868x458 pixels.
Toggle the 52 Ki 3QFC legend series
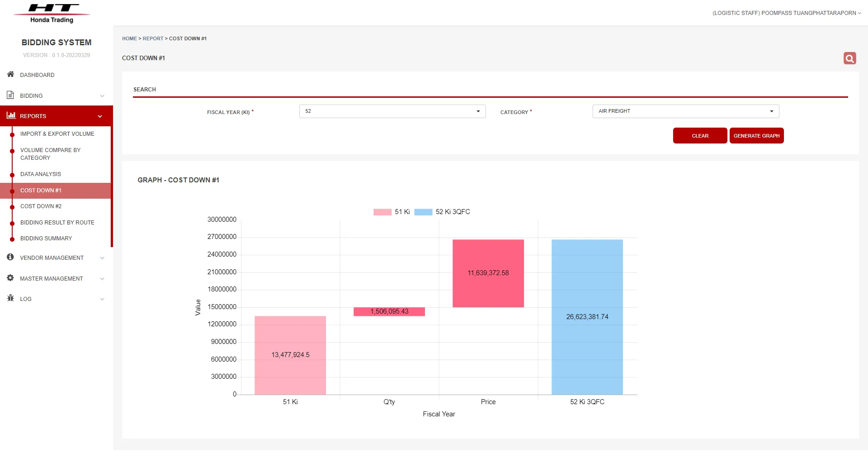coord(442,212)
